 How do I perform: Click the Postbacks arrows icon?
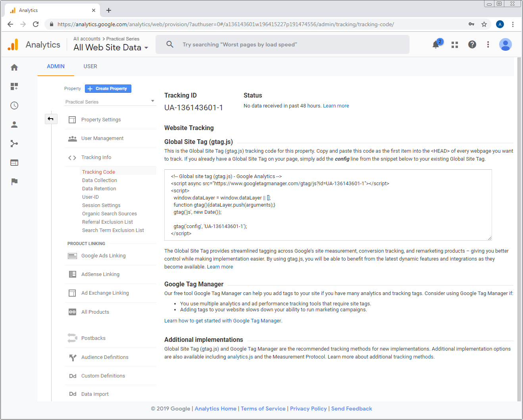pos(72,338)
